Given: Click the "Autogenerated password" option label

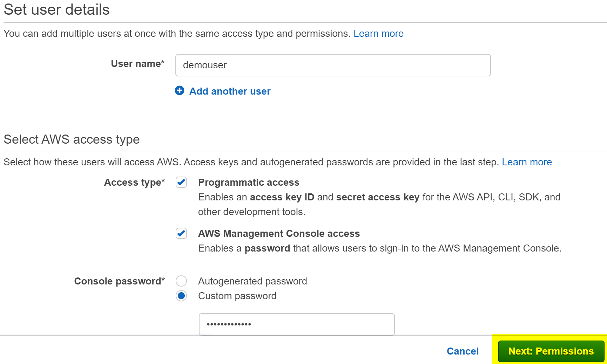Looking at the screenshot, I should 252,281.
